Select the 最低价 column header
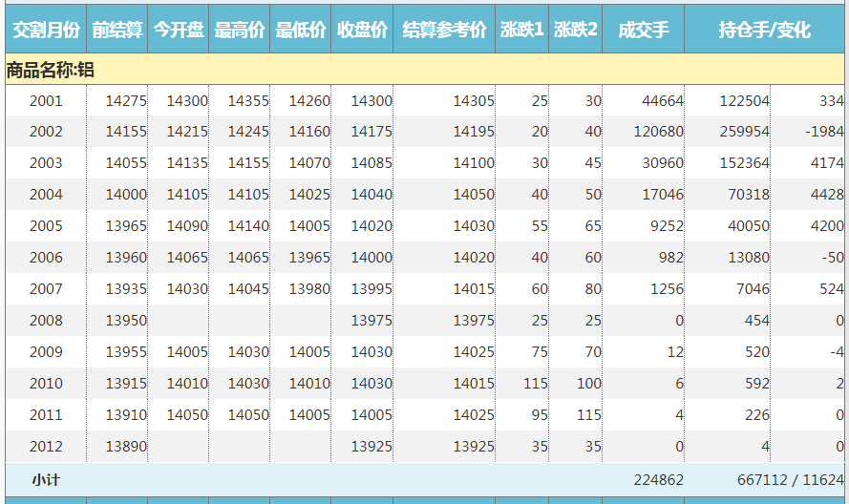Screen dimensions: 849x504 click(x=301, y=31)
